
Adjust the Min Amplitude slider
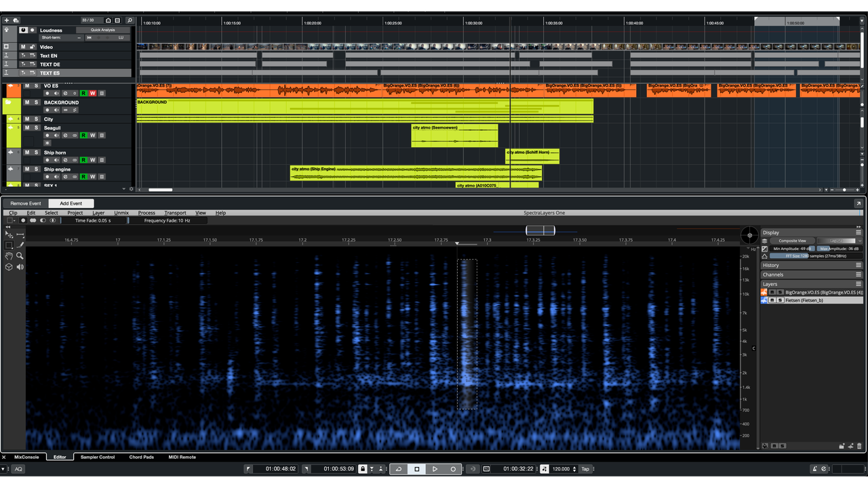point(792,249)
